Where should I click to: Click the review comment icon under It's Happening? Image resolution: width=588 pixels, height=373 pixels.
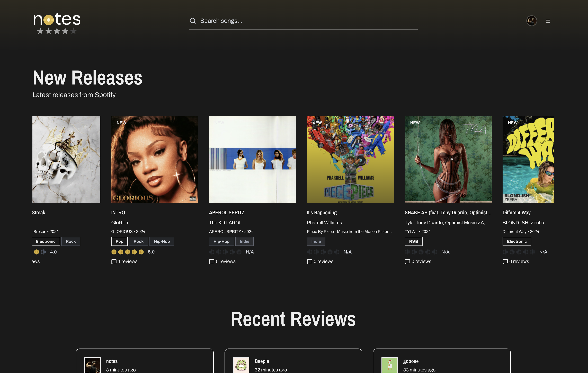coord(309,261)
